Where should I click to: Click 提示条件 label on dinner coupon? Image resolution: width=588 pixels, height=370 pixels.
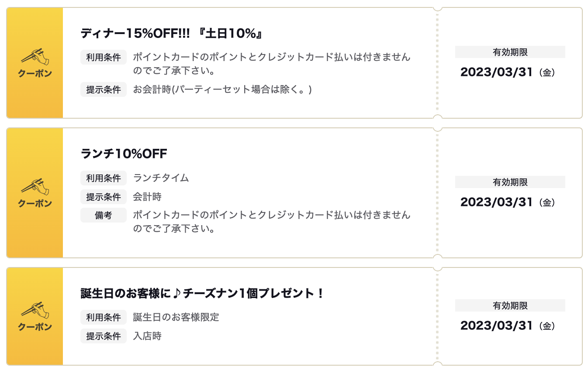pyautogui.click(x=104, y=89)
